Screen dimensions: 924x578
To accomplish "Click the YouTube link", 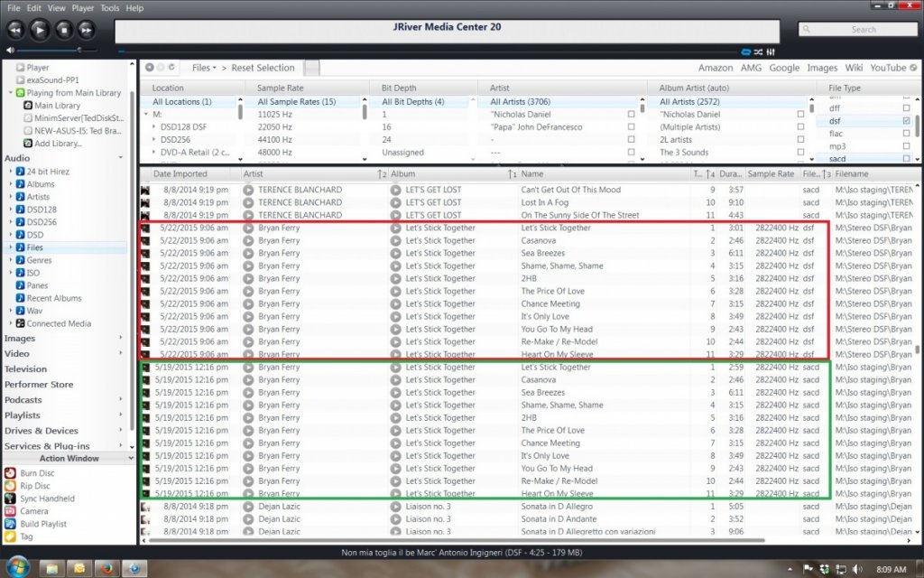I will click(x=888, y=68).
